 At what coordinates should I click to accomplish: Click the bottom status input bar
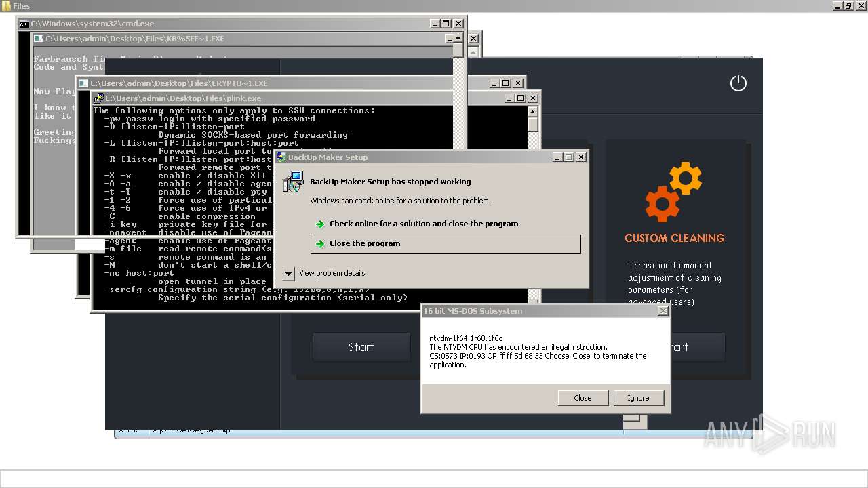tap(434, 479)
